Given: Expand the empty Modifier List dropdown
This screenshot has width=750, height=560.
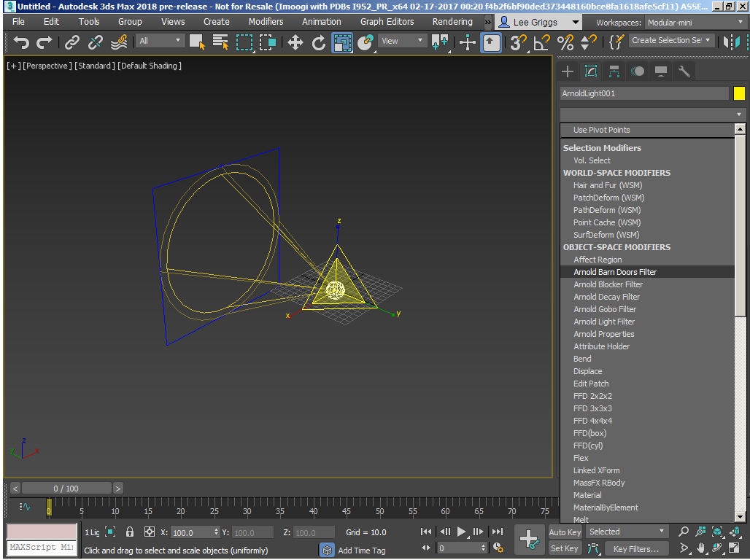Looking at the screenshot, I should click(652, 114).
